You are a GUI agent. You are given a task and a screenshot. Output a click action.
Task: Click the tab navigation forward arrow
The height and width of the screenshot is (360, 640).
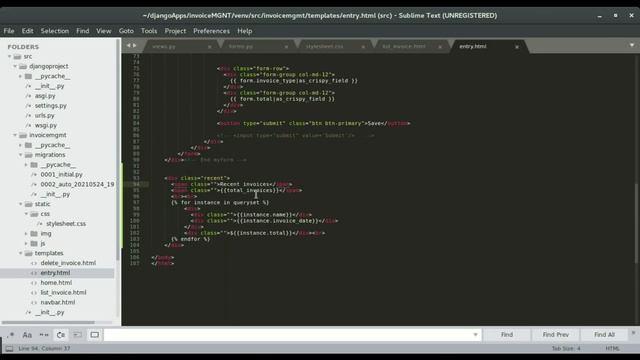[135, 46]
